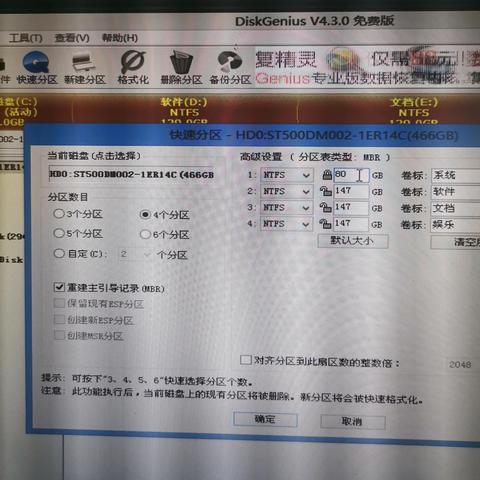The width and height of the screenshot is (480, 480).
Task: Open the partition 2 NTFS file system dropdown
Action: click(287, 192)
